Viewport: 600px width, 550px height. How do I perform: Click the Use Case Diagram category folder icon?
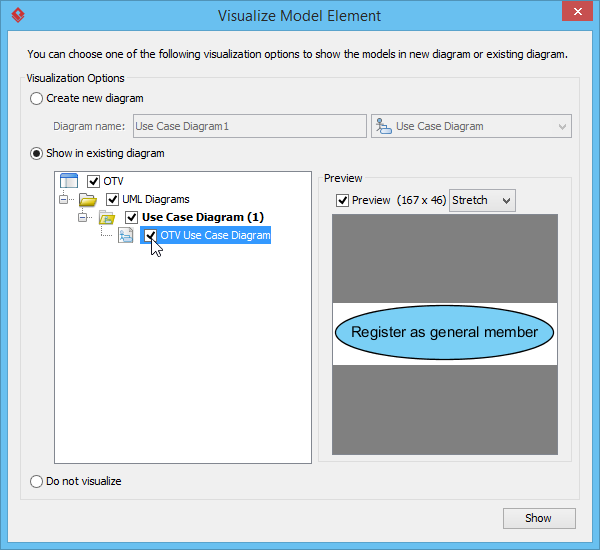click(x=107, y=217)
